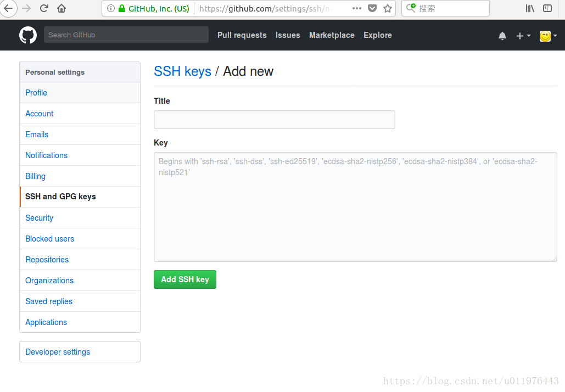Open Organizations settings
This screenshot has width=565, height=392.
coord(80,281)
